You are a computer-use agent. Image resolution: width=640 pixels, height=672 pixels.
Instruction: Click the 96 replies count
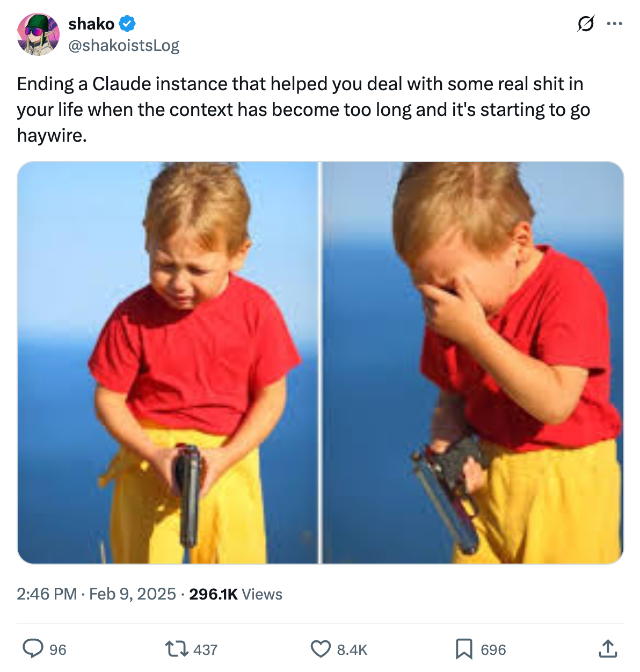[x=58, y=650]
